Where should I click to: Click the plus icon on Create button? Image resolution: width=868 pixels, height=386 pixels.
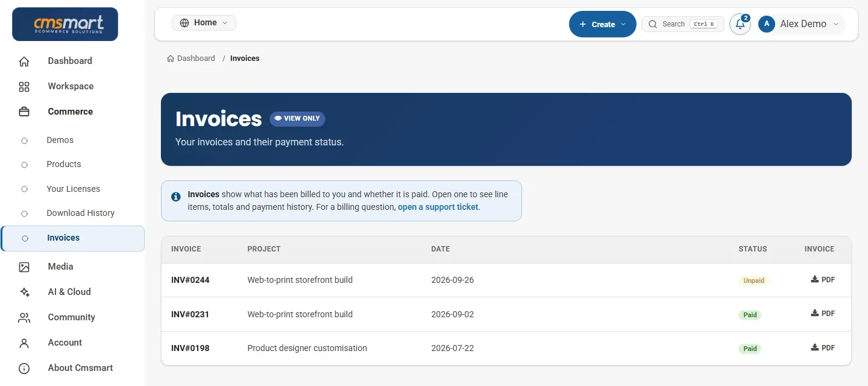[x=582, y=24]
